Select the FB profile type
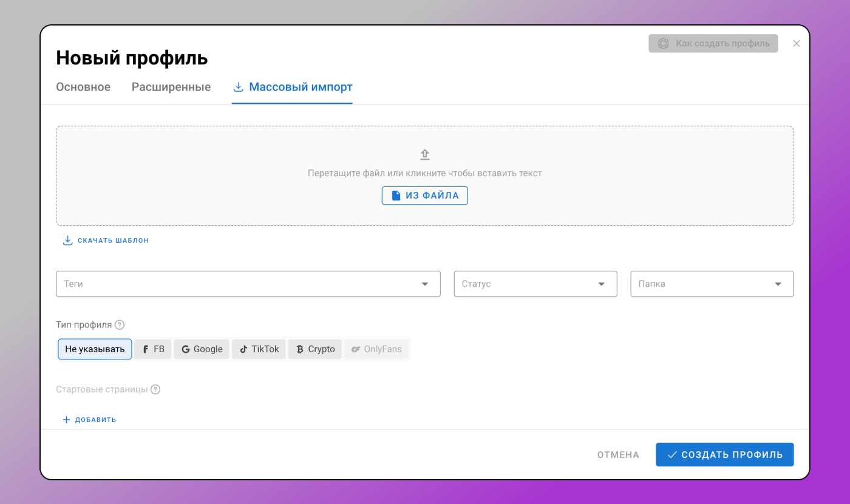 pyautogui.click(x=153, y=349)
